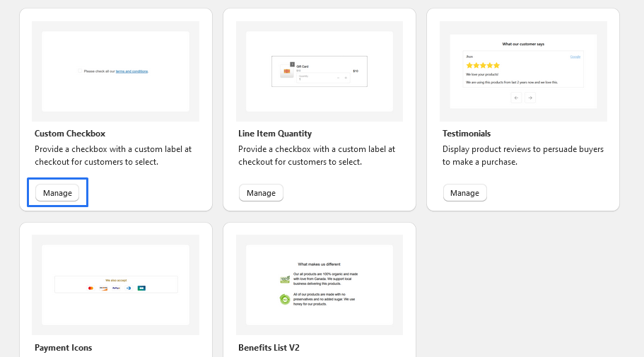The width and height of the screenshot is (644, 357).
Task: Click the Mastercard payment icon
Action: [90, 288]
